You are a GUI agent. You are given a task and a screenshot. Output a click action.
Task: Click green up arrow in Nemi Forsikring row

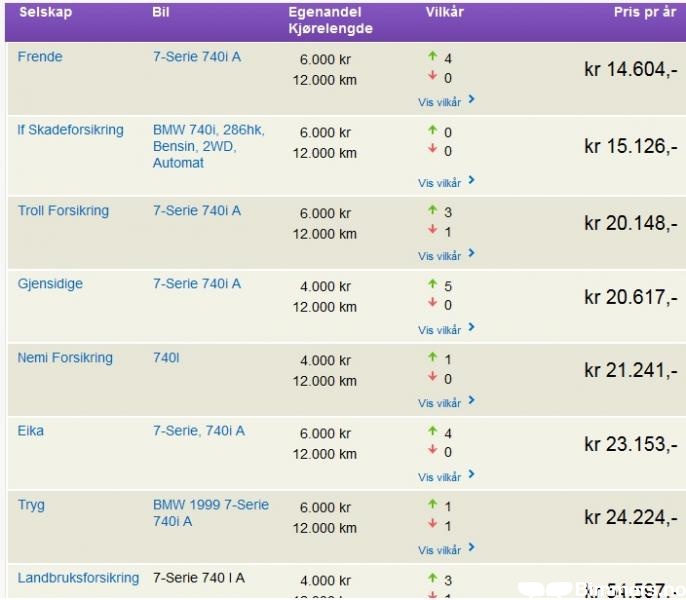click(x=432, y=358)
